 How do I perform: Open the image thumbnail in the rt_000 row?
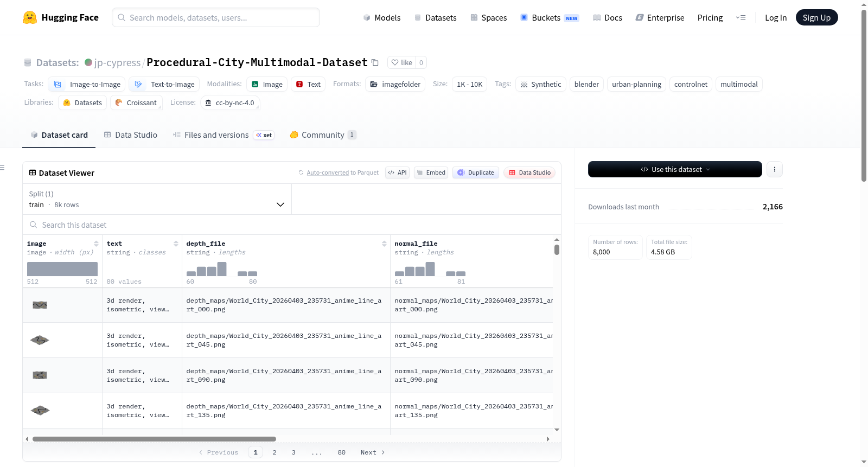40,305
